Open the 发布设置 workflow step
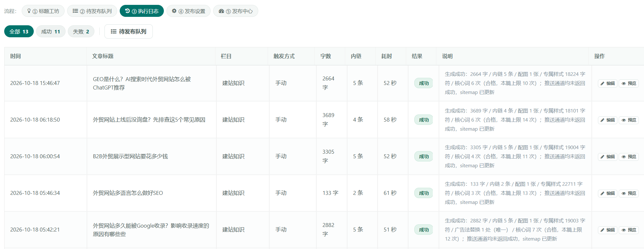Screen dimensions: 644x249 pyautogui.click(x=188, y=11)
